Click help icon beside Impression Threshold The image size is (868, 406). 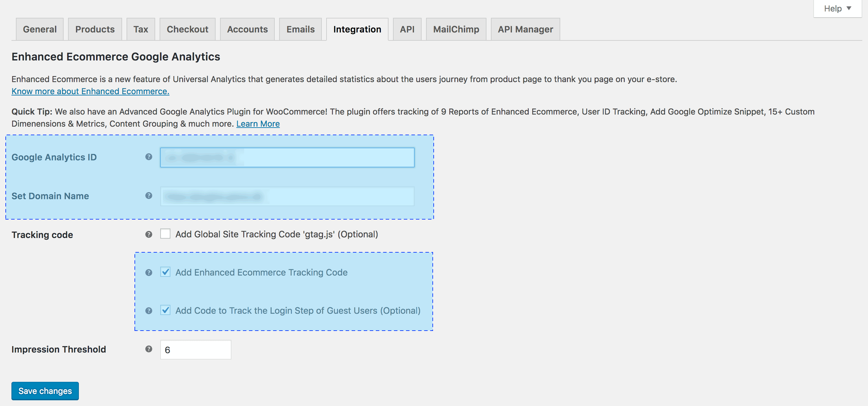(148, 349)
